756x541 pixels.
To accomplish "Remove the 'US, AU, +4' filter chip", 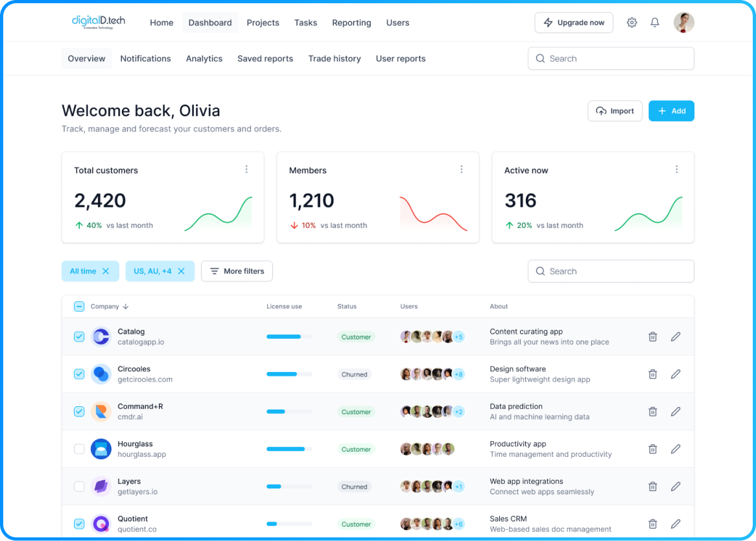I will tap(182, 271).
